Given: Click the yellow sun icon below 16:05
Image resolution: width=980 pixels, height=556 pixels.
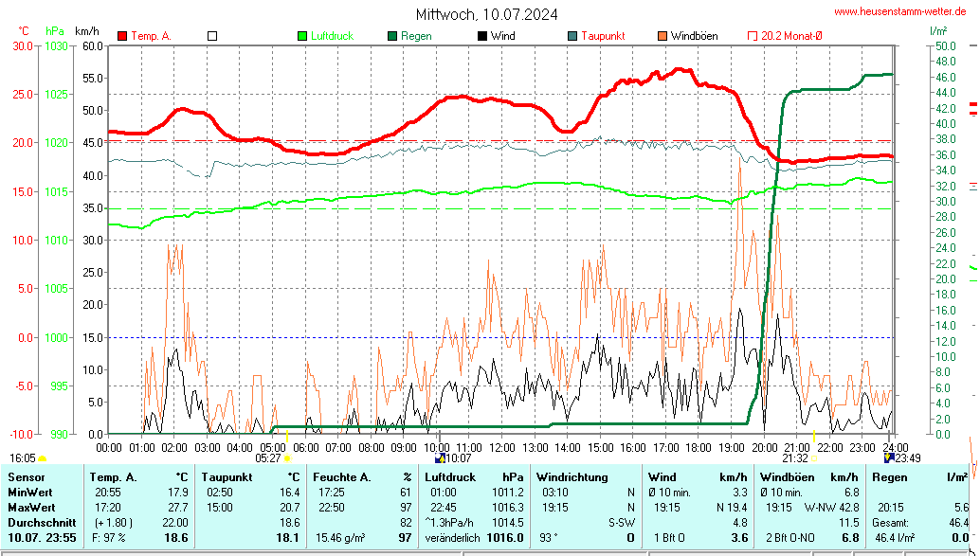Looking at the screenshot, I should click(42, 458).
